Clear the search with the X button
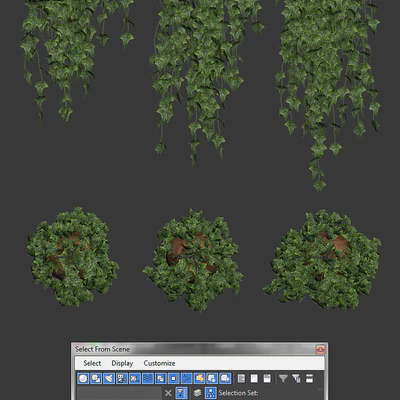Image resolution: width=400 pixels, height=400 pixels. click(x=168, y=393)
